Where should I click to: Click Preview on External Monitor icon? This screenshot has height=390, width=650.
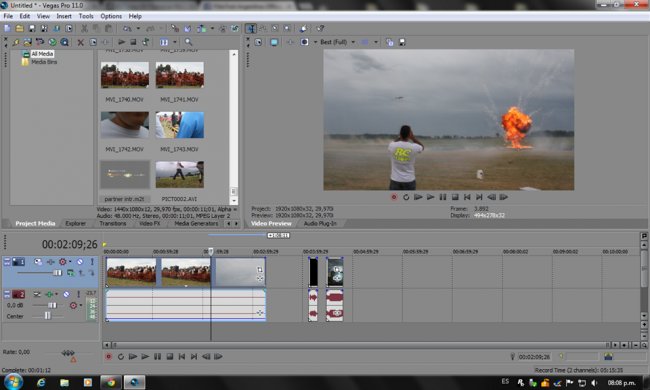274,42
